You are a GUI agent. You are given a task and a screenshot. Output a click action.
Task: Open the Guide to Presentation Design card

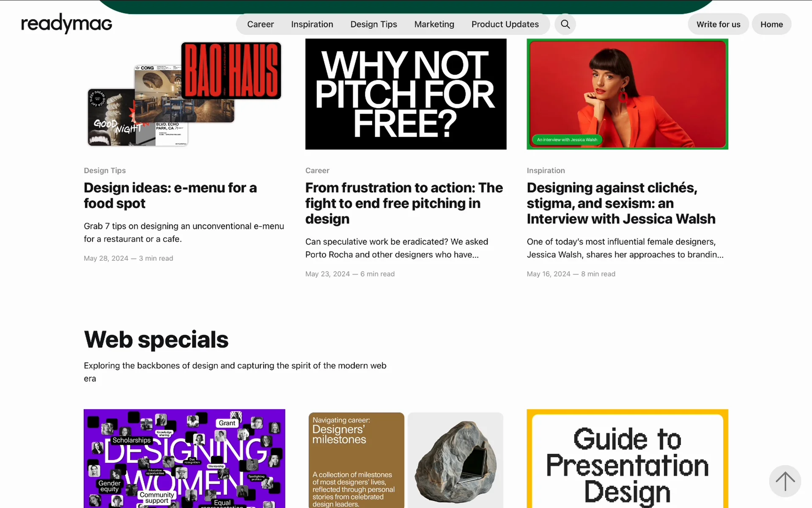[627, 458]
